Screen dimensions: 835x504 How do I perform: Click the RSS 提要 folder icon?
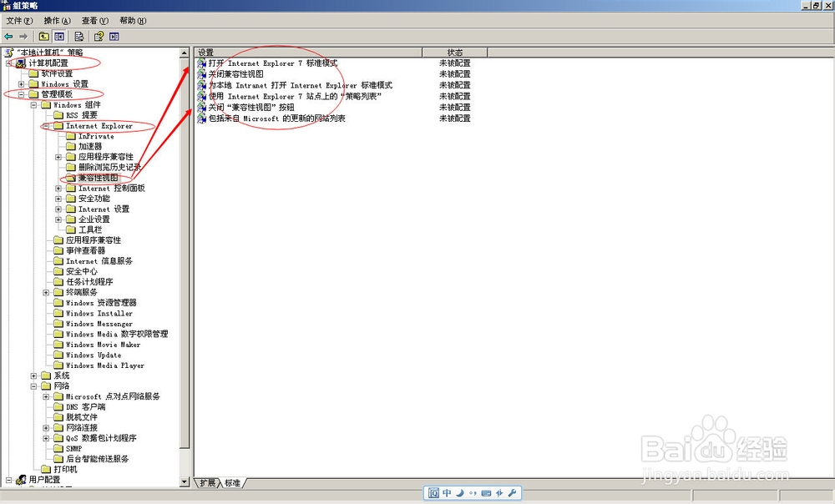58,115
